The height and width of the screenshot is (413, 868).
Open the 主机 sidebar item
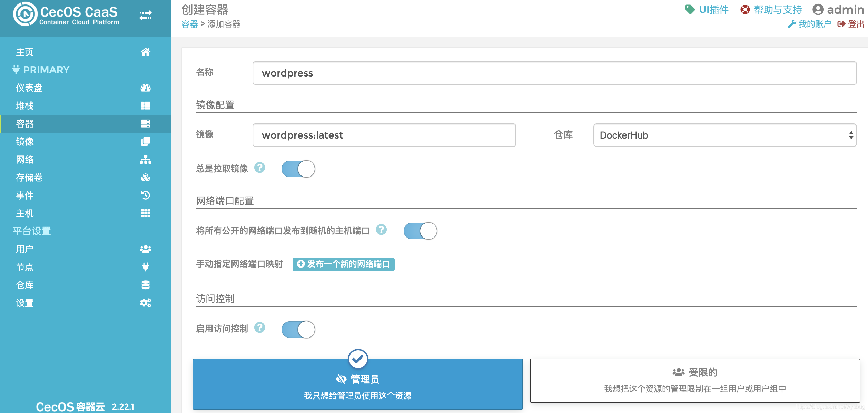pyautogui.click(x=86, y=213)
